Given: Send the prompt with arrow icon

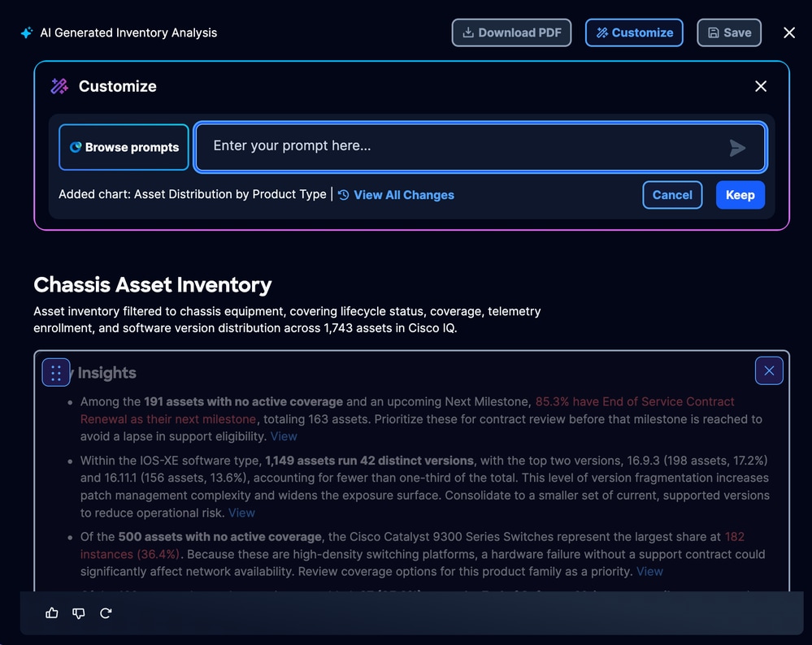Looking at the screenshot, I should click(x=737, y=148).
